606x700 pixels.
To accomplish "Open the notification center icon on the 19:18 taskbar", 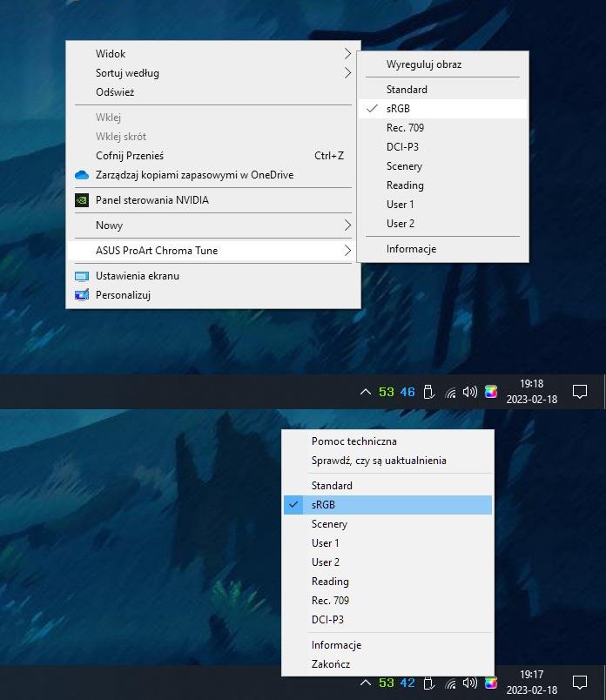I will click(x=580, y=392).
